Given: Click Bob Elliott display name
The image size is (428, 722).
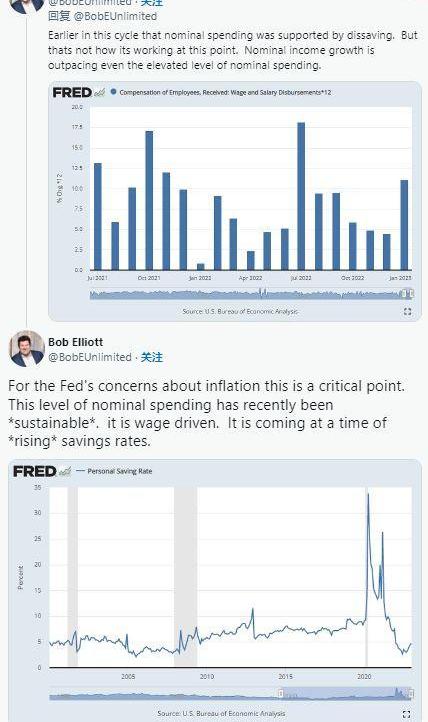Looking at the screenshot, I should (75, 342).
